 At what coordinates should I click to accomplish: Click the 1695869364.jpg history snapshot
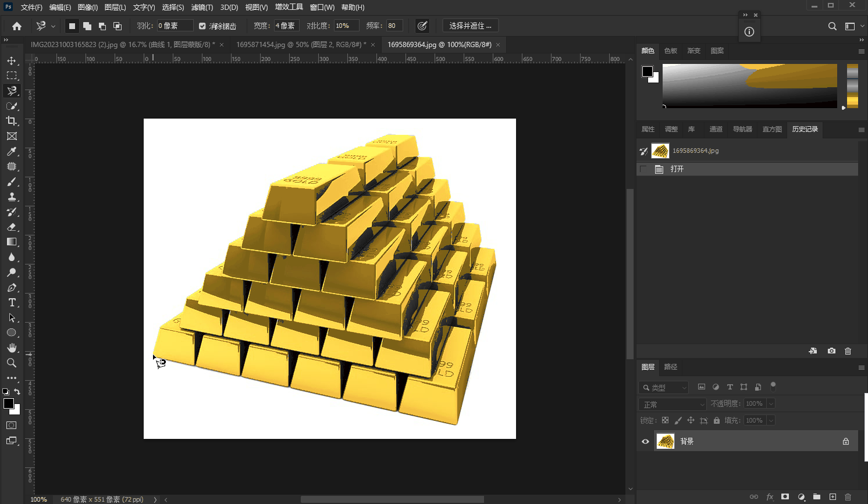point(748,151)
